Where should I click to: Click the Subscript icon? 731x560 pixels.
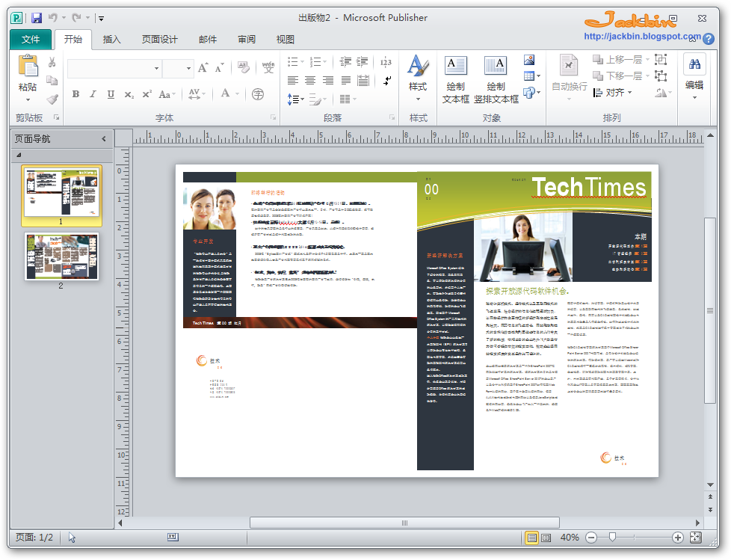(129, 94)
